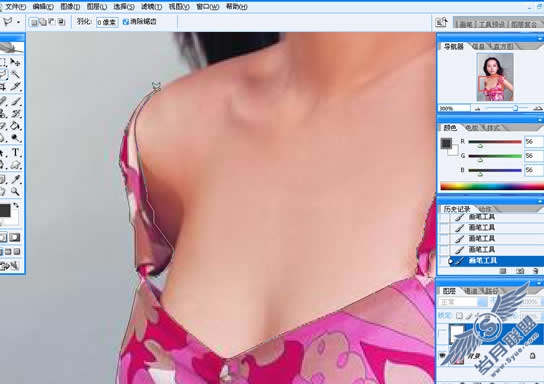Select the Zoom tool

pyautogui.click(x=15, y=191)
